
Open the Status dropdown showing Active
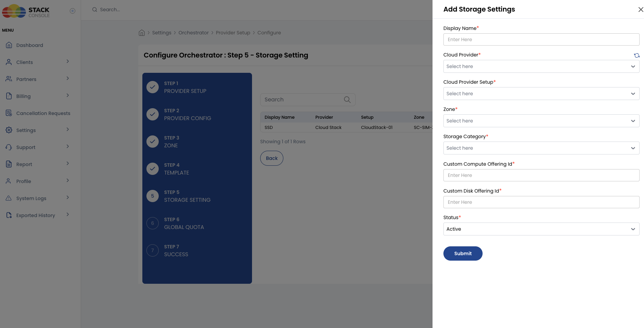pyautogui.click(x=541, y=229)
